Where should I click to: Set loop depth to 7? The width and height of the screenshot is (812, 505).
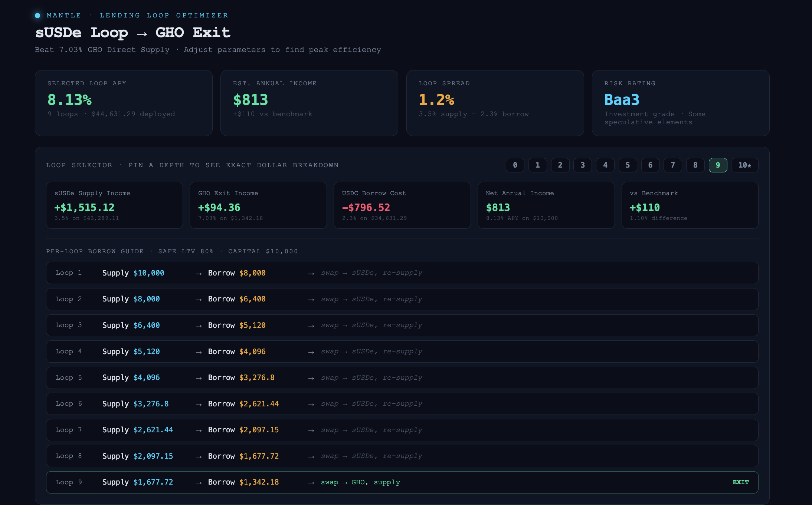click(x=673, y=165)
